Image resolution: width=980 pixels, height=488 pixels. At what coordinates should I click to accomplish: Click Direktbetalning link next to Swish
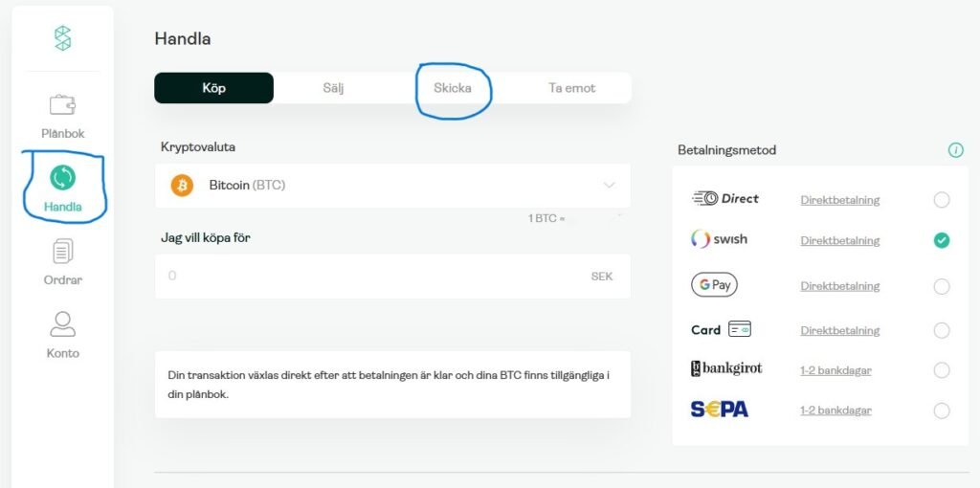tap(839, 240)
